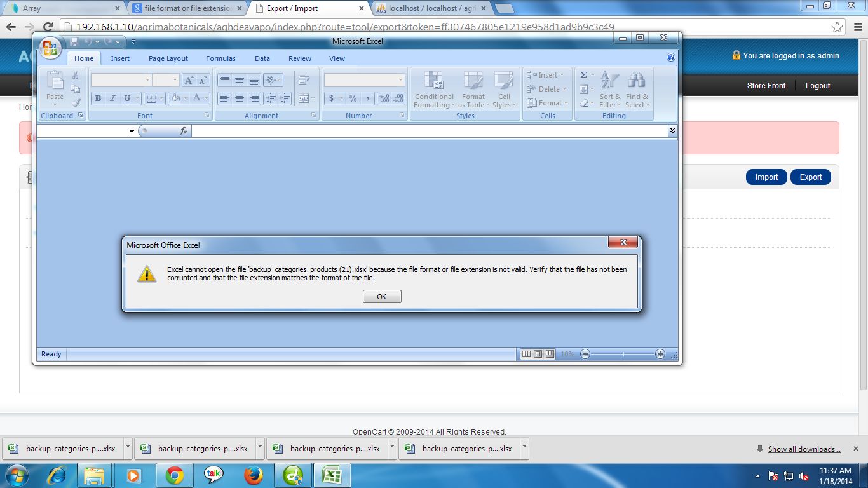Toggle Italic formatting in Font group
This screenshot has height=488, width=868.
pos(112,98)
